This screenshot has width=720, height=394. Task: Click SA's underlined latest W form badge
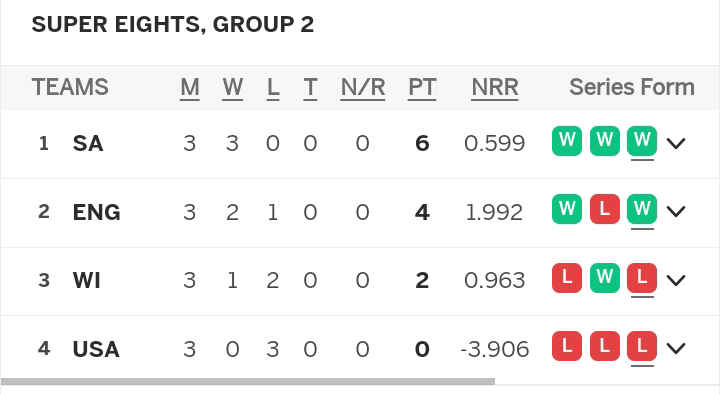(642, 141)
